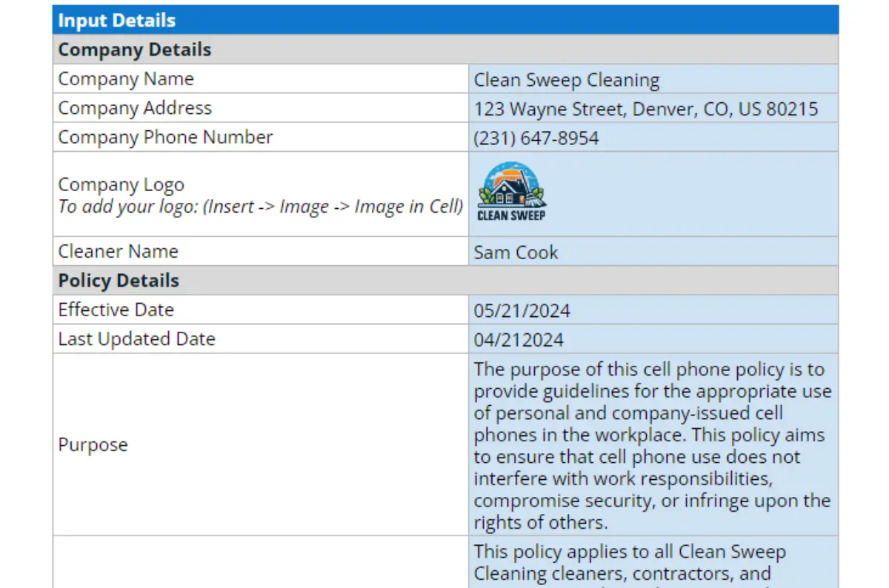
Task: Click the Company Address label cell
Action: pyautogui.click(x=260, y=108)
